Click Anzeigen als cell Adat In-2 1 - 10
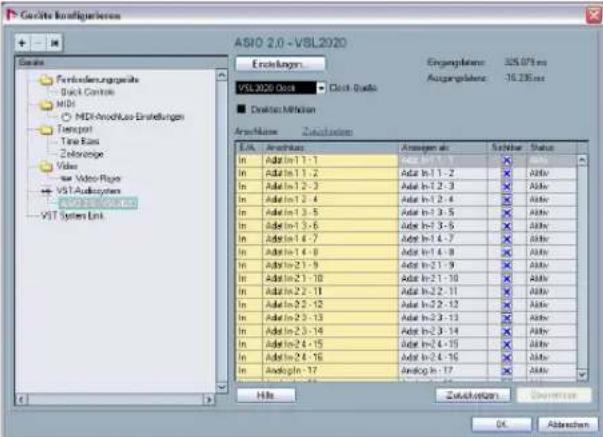Screen dimensions: 603x437 coord(443,279)
